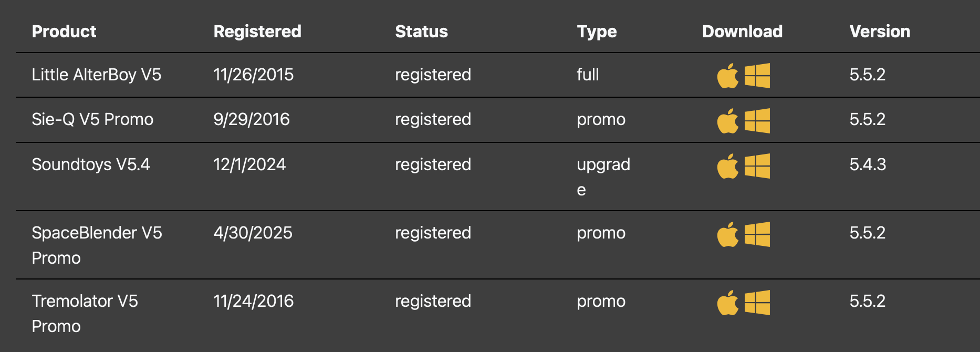
Task: Get SpaceBlender V5 Promo Windows download
Action: click(x=757, y=234)
